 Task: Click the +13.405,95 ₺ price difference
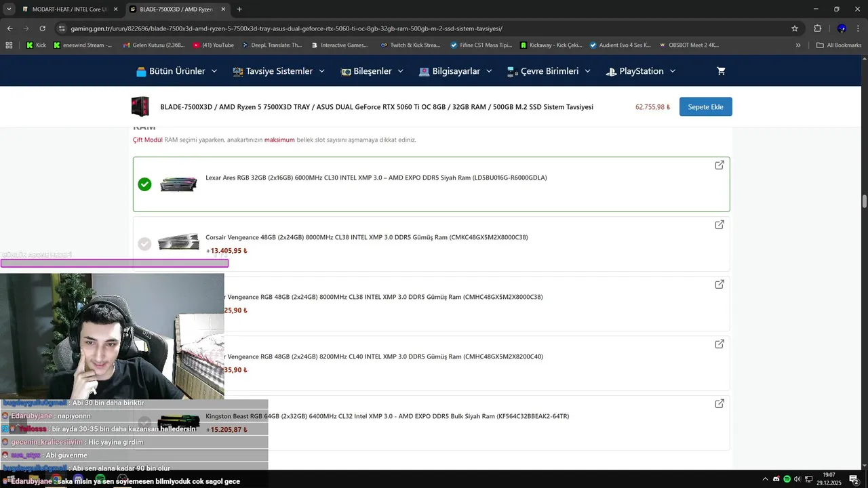click(226, 251)
